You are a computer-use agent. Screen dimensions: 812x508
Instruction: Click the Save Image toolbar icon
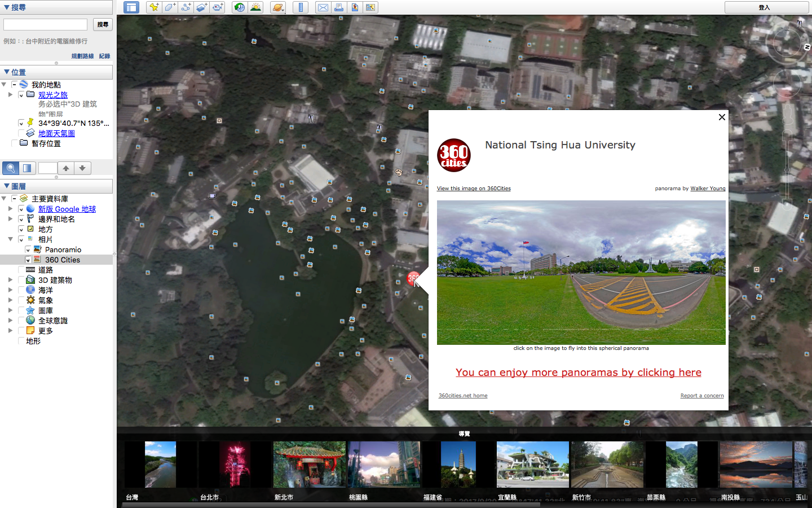pos(355,7)
